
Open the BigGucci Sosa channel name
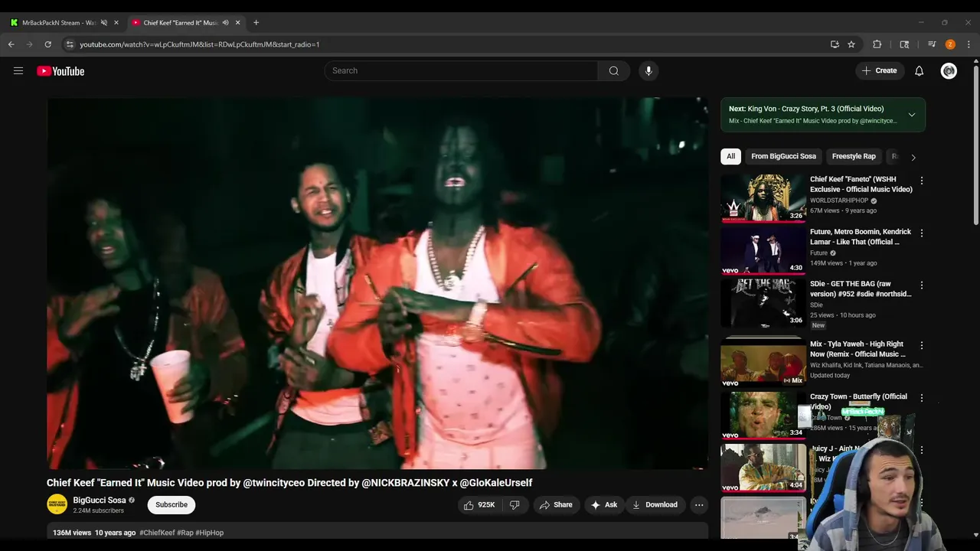100,500
